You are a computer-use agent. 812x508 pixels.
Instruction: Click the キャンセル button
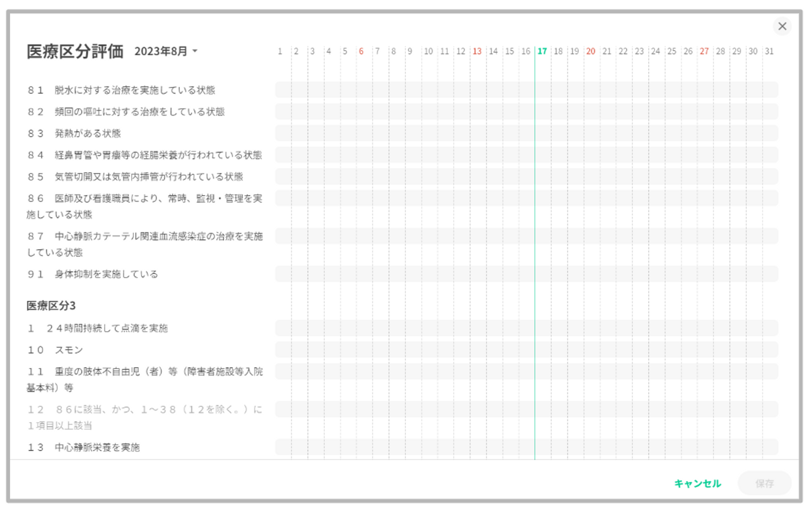[x=697, y=483]
